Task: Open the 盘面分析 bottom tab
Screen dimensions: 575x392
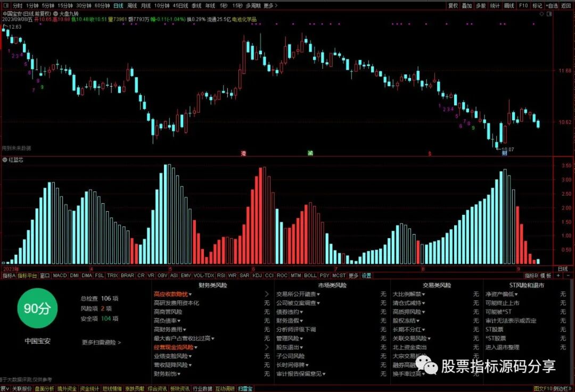Action: 44,388
